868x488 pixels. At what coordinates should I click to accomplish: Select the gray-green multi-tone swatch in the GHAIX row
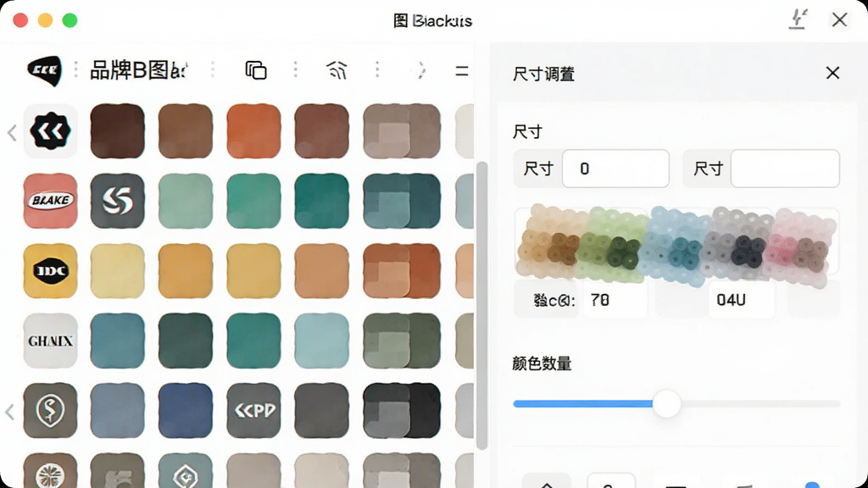click(402, 341)
